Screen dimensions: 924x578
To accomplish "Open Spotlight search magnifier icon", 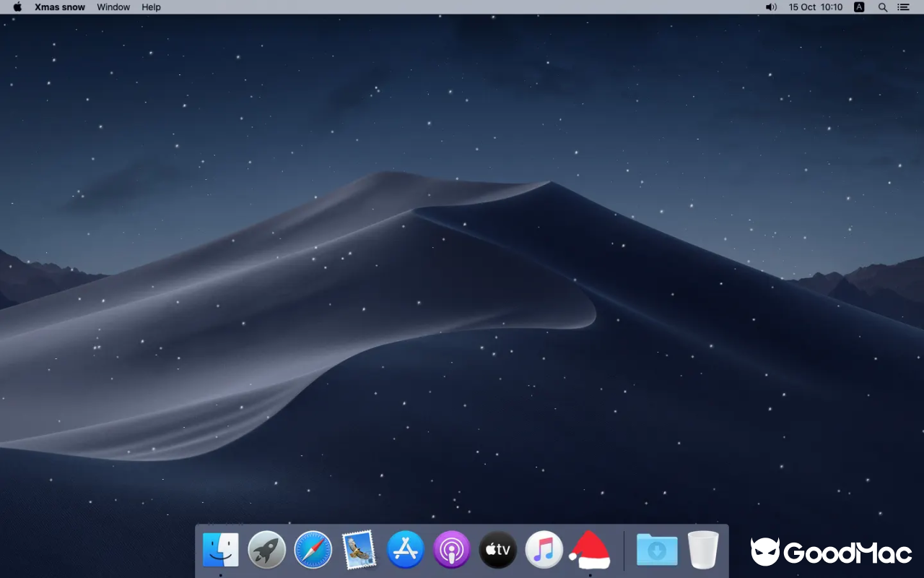I will (882, 7).
